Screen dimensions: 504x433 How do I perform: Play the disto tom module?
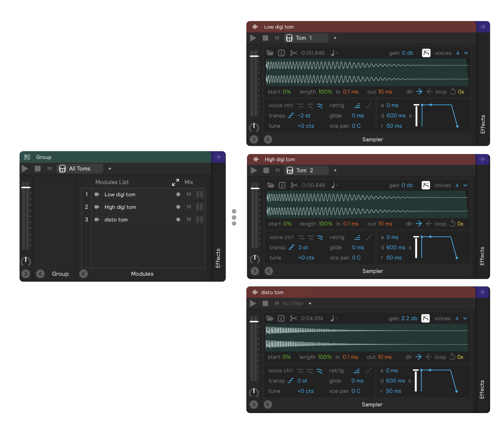click(253, 303)
